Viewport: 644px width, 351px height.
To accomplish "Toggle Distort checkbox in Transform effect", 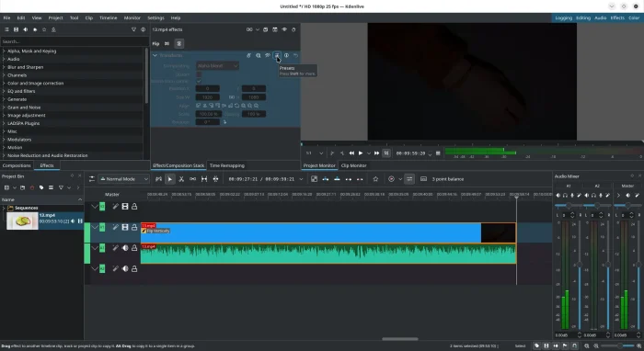I will 199,74.
